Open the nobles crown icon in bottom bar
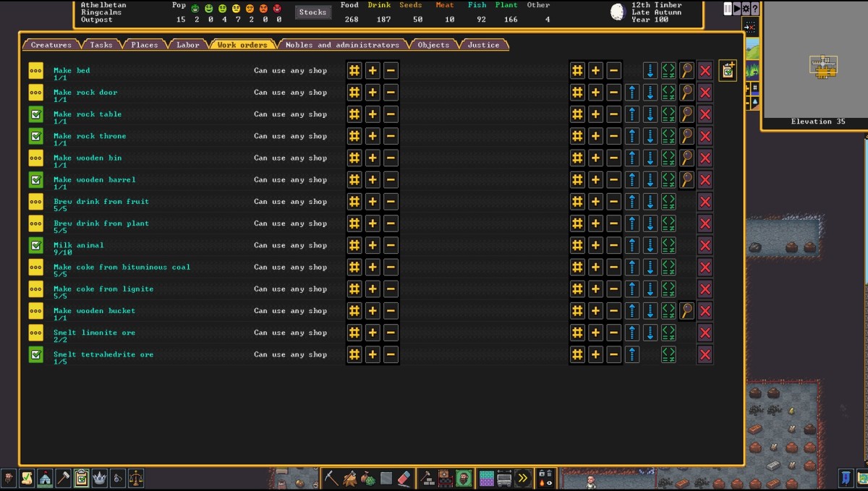868x491 pixels. click(x=99, y=478)
